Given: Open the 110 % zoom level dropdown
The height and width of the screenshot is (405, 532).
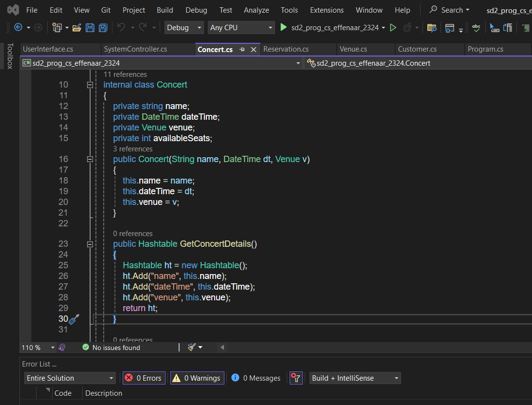Looking at the screenshot, I should (38, 348).
